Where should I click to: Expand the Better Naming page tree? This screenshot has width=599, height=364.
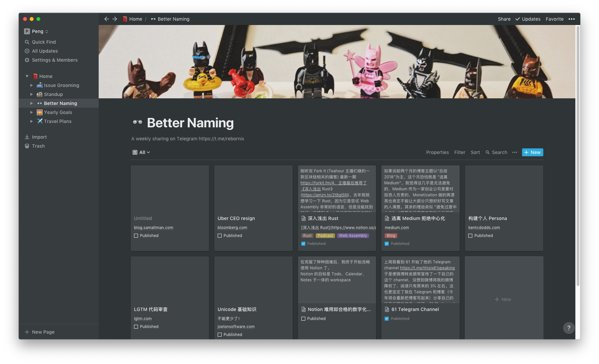31,103
